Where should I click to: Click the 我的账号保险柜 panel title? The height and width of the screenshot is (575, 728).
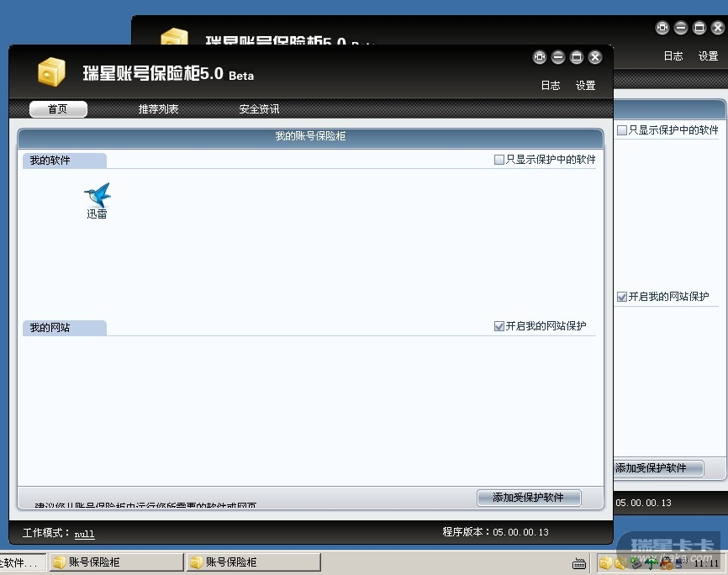(x=310, y=136)
